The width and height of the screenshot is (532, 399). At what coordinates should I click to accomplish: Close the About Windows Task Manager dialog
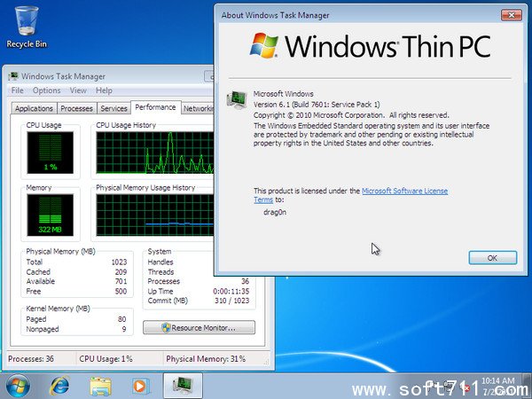click(512, 15)
